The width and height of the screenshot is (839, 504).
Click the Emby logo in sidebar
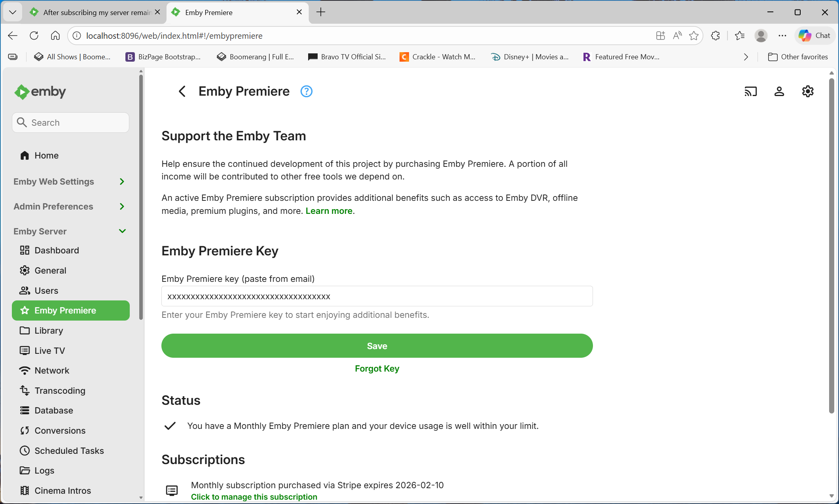click(40, 92)
